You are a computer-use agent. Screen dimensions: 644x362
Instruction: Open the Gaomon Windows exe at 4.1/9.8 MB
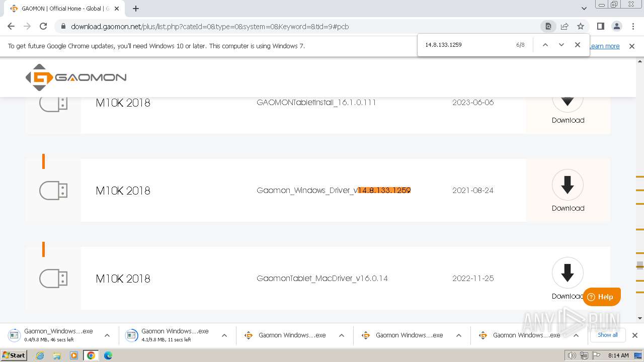point(170,335)
